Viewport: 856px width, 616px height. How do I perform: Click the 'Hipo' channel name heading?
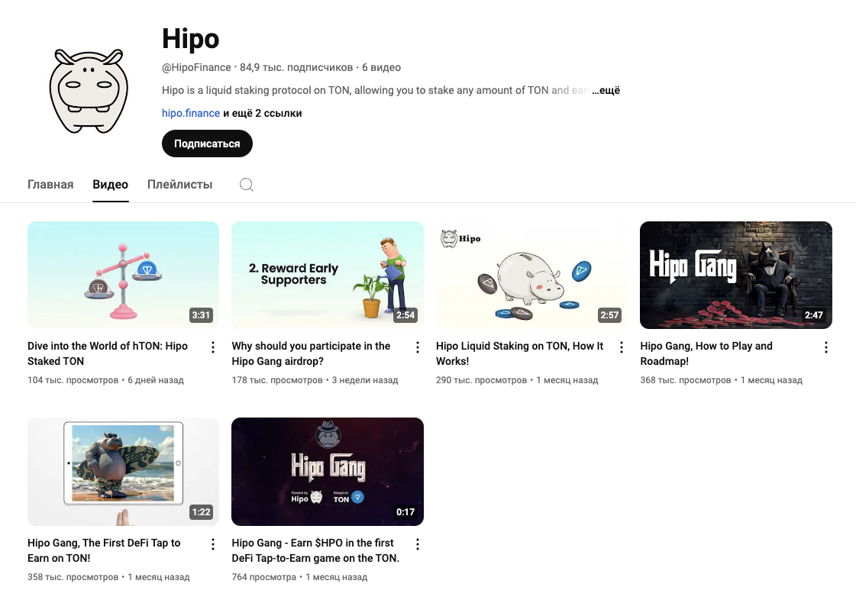pyautogui.click(x=191, y=39)
